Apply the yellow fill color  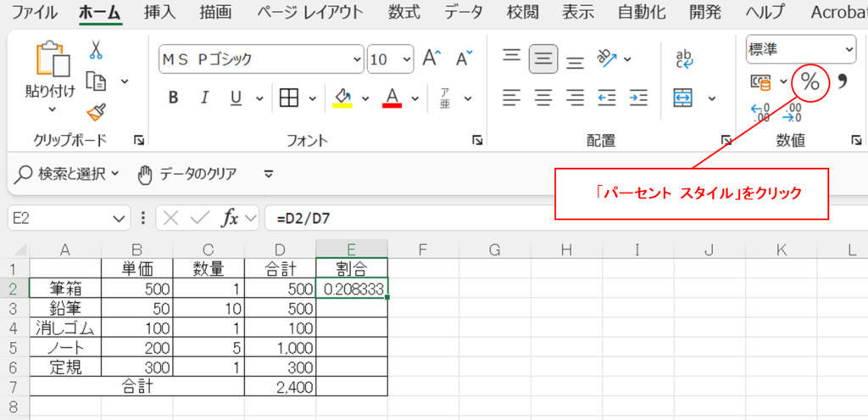342,98
